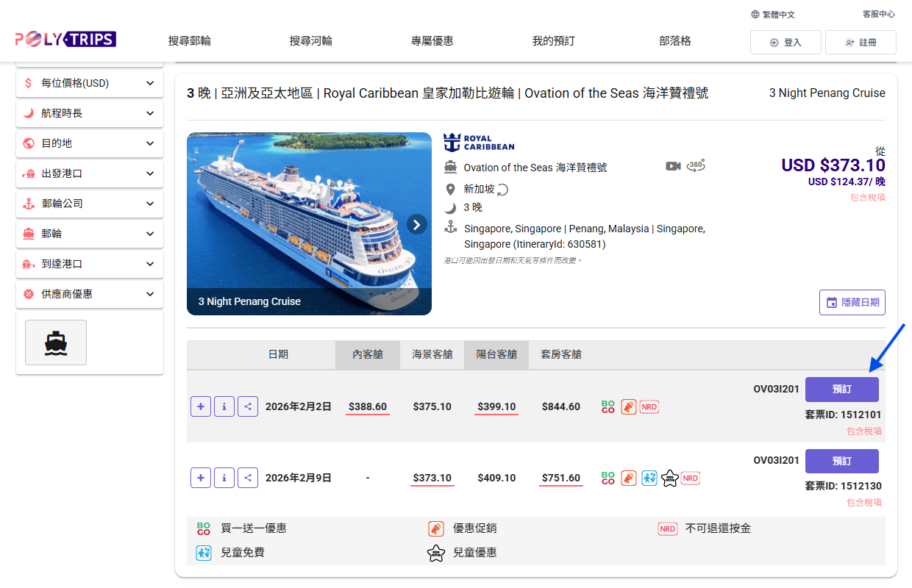The image size is (912, 588).
Task: Share the 2026年2月2日 sailing
Action: [248, 406]
